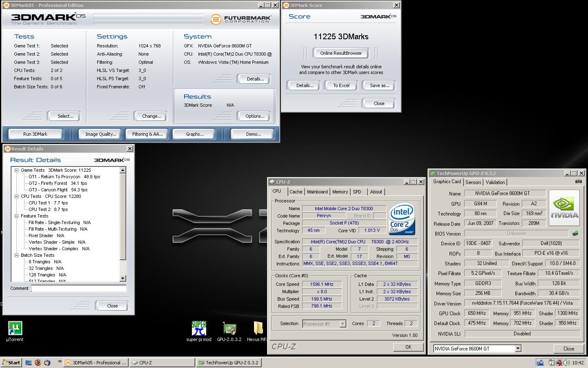Collapse the Game Tests tree node
This screenshot has width=588, height=368.
click(17, 170)
